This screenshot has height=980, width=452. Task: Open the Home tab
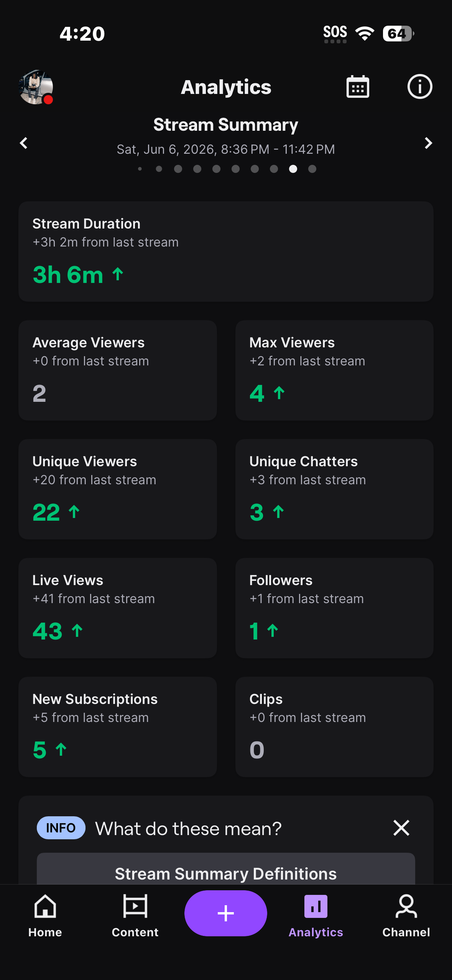click(45, 916)
